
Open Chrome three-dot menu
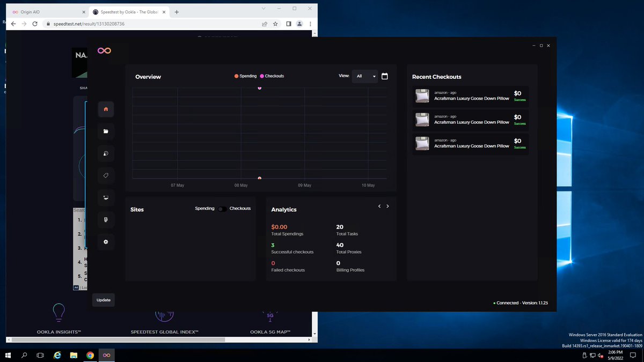(x=310, y=24)
